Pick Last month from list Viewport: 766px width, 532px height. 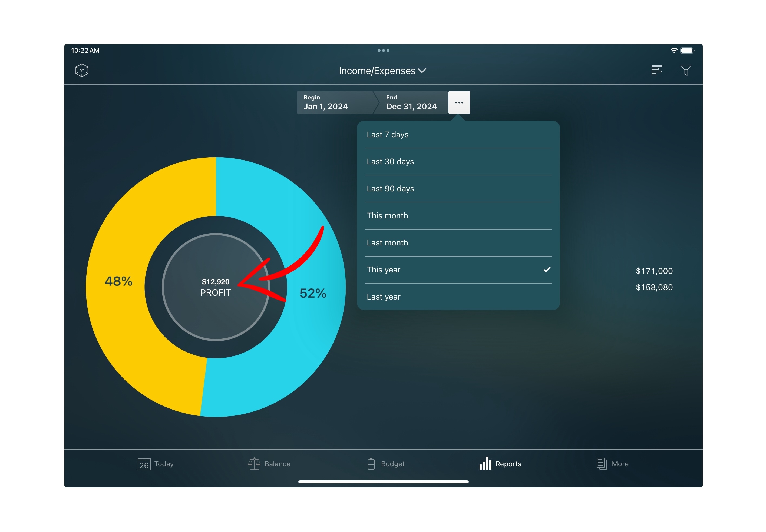(x=458, y=243)
